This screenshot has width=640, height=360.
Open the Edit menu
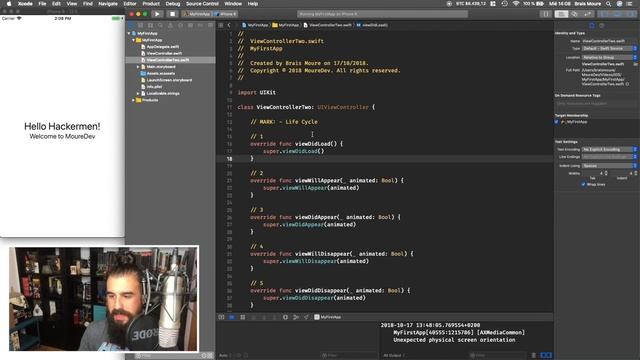tap(56, 4)
